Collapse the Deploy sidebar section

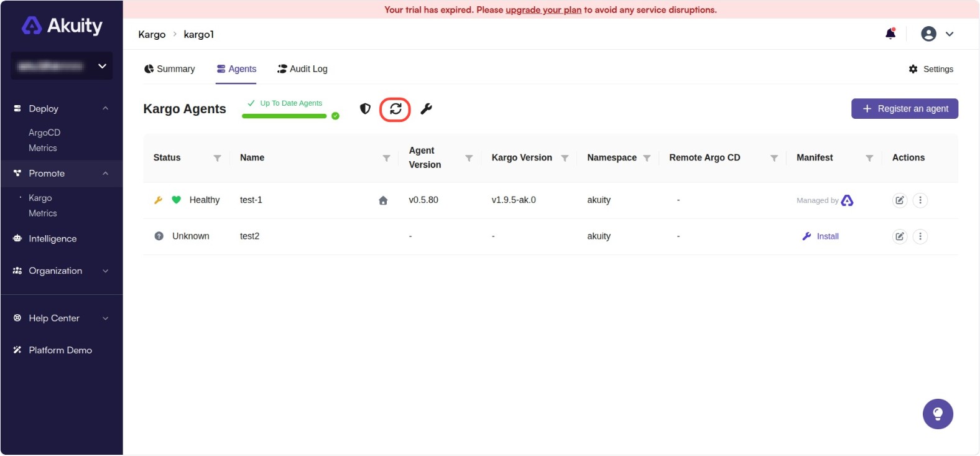106,108
